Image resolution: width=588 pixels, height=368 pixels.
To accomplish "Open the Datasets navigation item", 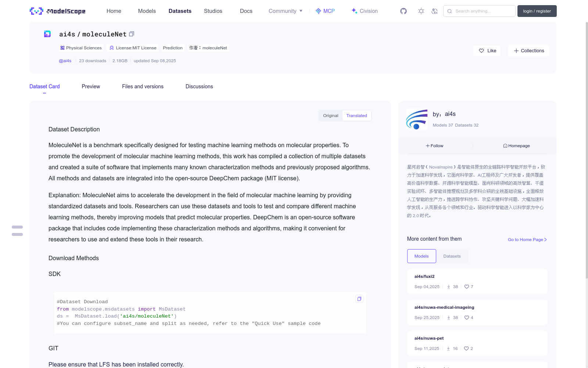I will [x=180, y=11].
